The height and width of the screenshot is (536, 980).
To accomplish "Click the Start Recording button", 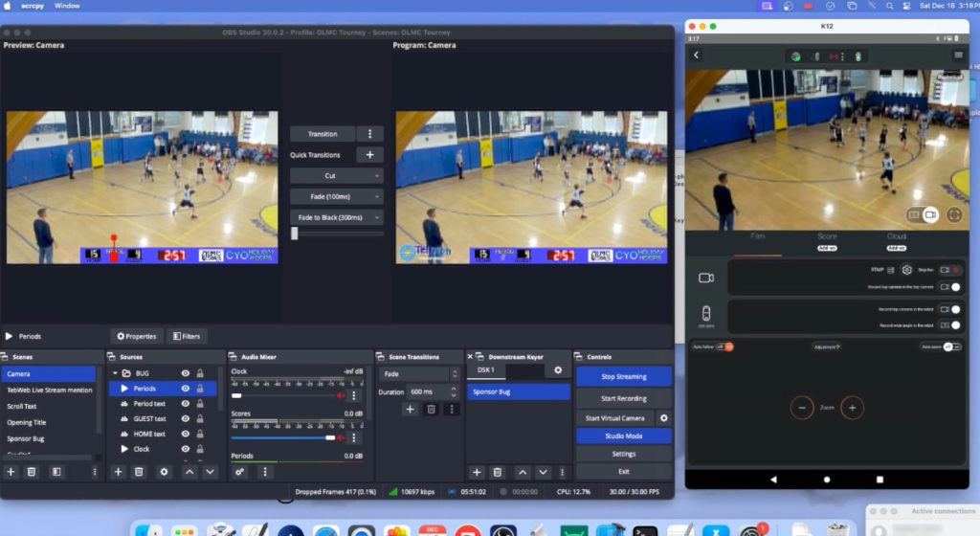I will tap(623, 398).
